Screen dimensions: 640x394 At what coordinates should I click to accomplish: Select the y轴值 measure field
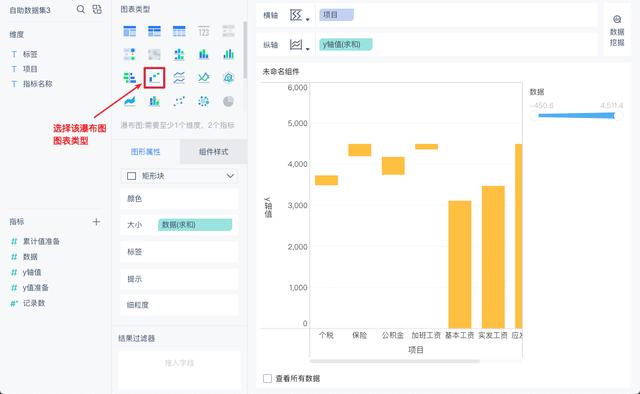(x=32, y=272)
